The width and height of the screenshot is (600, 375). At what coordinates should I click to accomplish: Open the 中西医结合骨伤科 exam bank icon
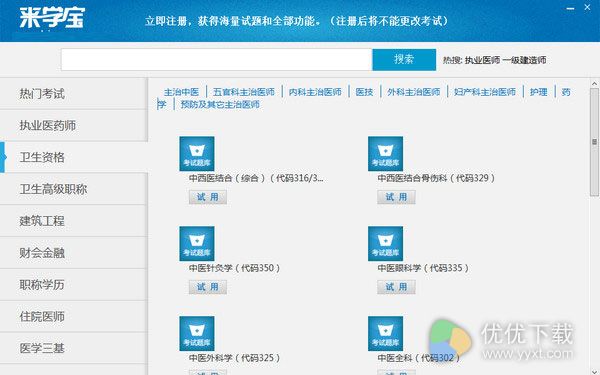[x=385, y=153]
